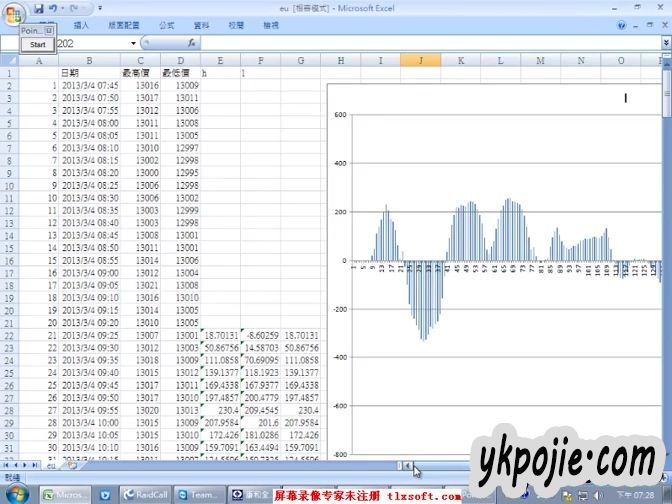Open Customize Quick Access Toolbar dropdown
672x504 pixels.
99,8
